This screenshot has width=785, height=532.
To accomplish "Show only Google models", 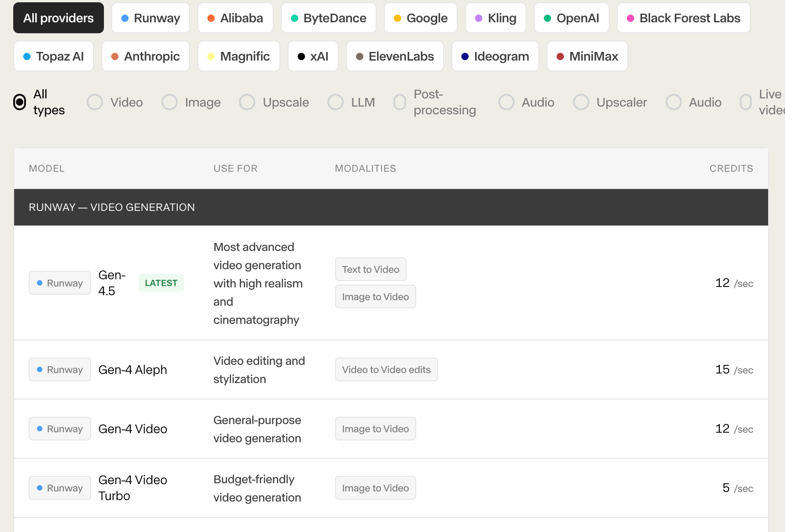I will coord(421,18).
